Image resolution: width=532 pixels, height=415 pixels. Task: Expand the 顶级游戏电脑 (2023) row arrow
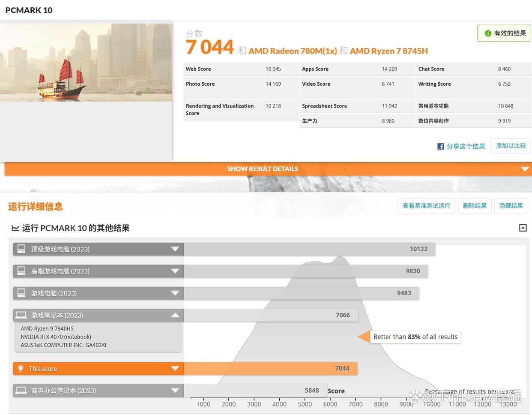coord(175,249)
